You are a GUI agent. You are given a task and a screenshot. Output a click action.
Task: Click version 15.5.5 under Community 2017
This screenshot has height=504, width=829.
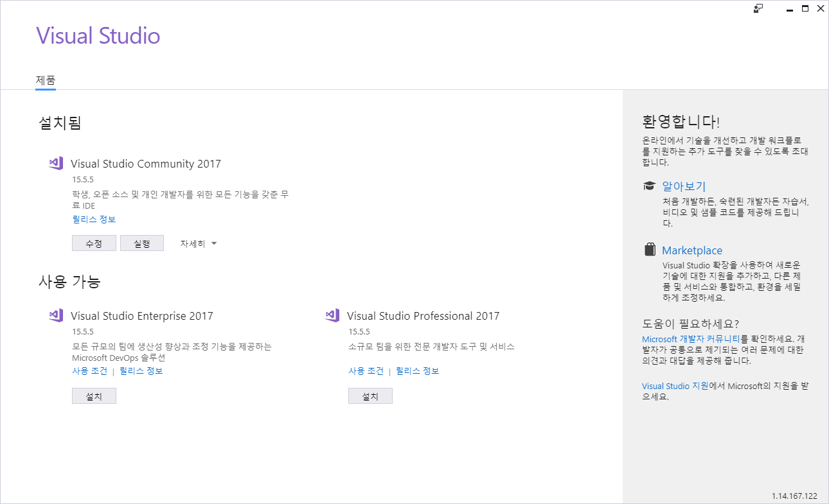(x=83, y=180)
